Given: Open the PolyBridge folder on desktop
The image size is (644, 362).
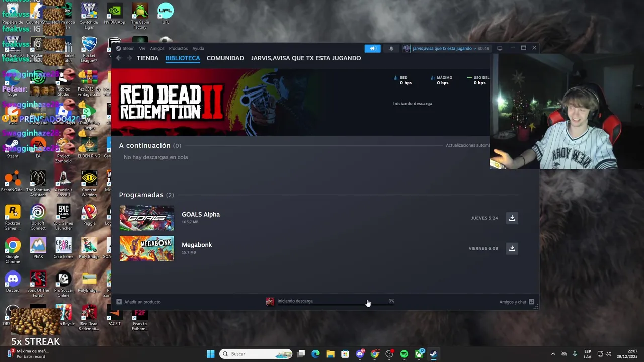Looking at the screenshot, I should pos(89,282).
